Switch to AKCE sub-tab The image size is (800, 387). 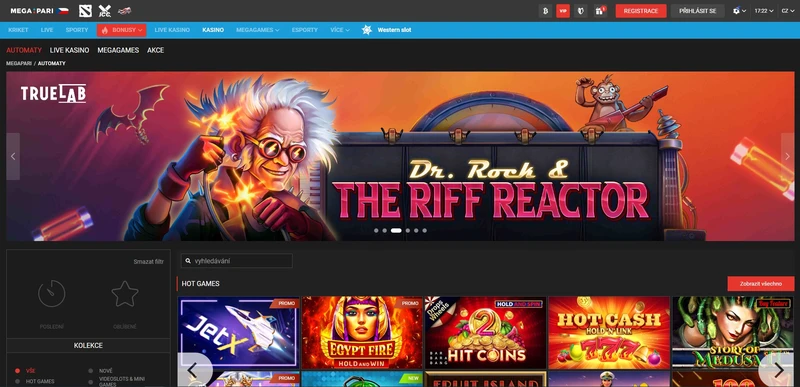pos(156,50)
